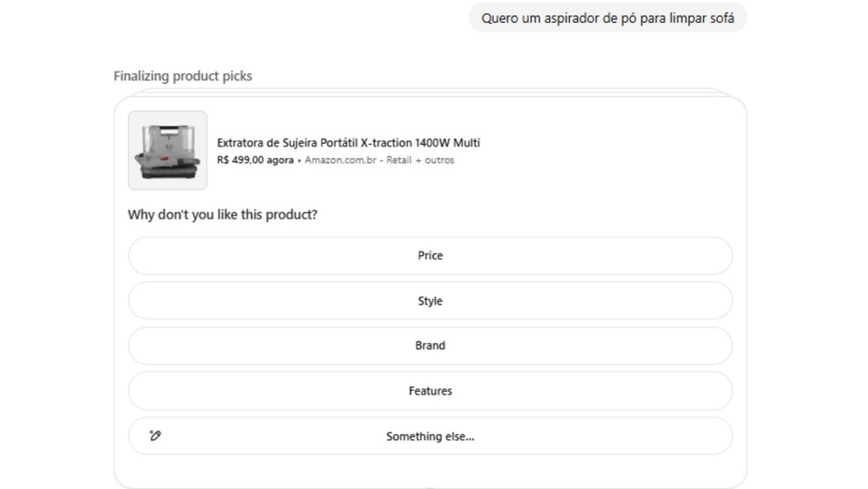Click the 'Why don't you like this product?' heading

pyautogui.click(x=222, y=214)
